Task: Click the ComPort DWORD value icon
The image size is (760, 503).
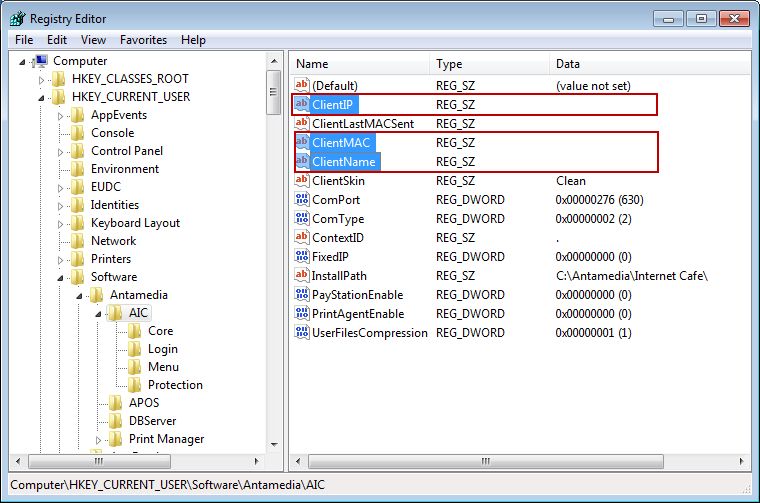Action: click(x=301, y=199)
